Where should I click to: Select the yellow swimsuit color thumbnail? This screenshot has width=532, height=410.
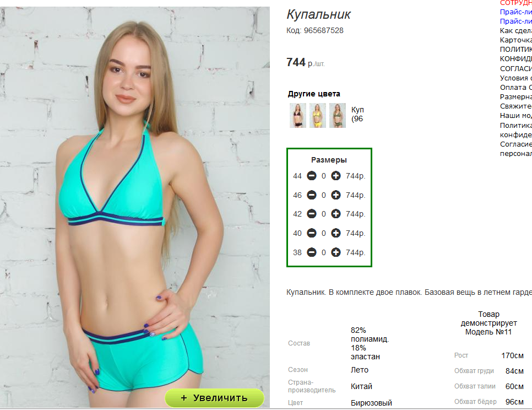pos(318,115)
